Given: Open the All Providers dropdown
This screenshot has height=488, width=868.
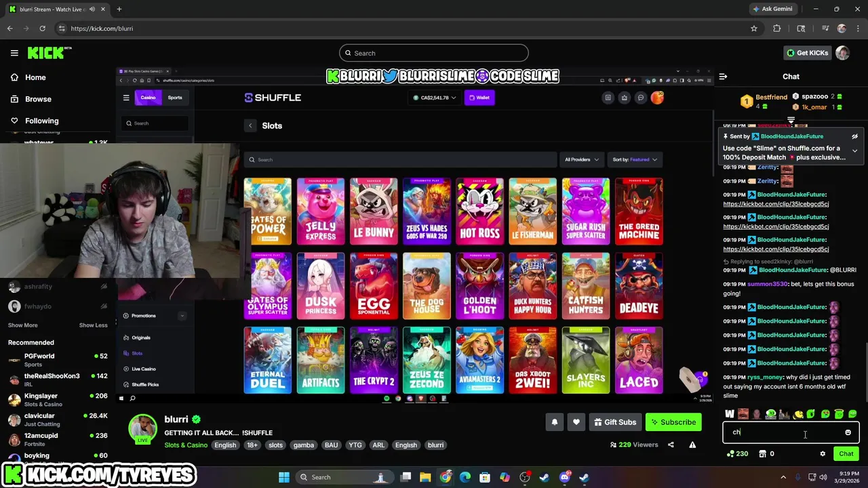Looking at the screenshot, I should [582, 159].
